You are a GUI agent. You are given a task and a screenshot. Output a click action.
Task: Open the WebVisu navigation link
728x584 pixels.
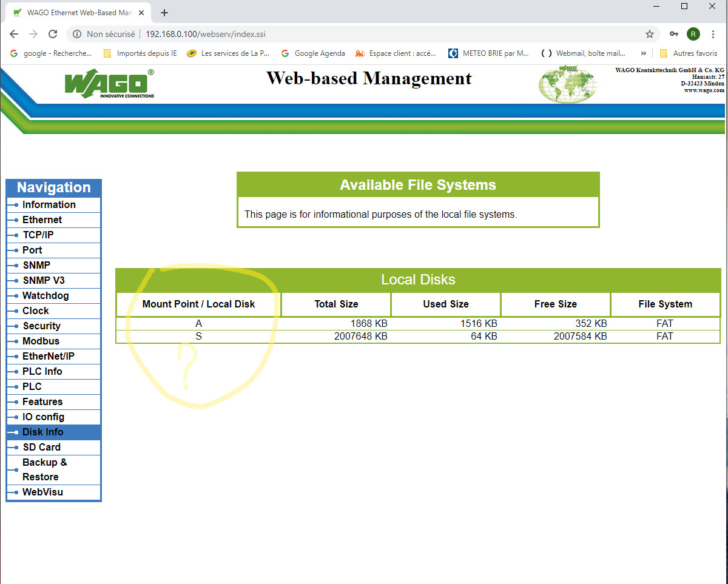pyautogui.click(x=42, y=492)
